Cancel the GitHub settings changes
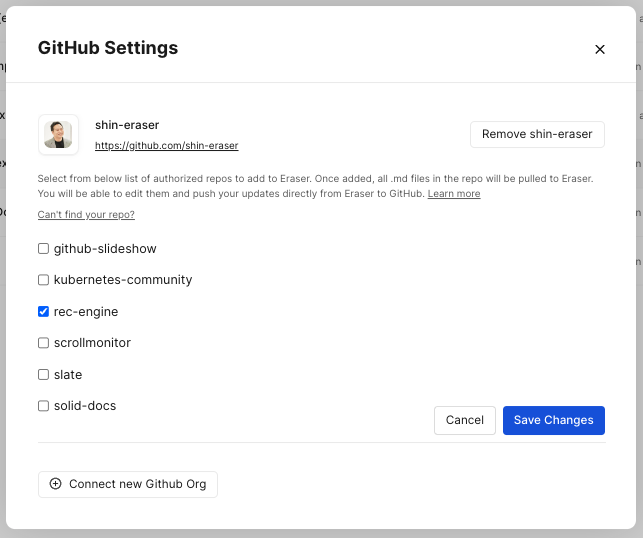The width and height of the screenshot is (643, 538). (464, 420)
